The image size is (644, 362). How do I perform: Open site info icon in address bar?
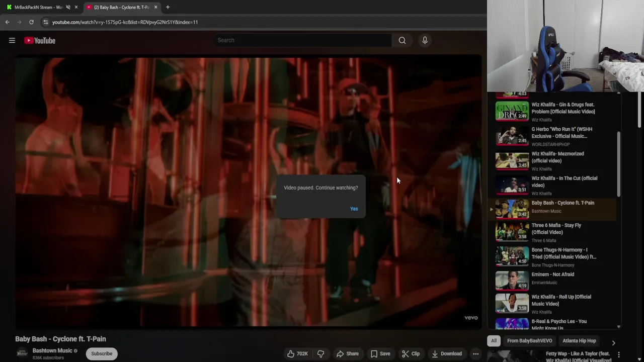(46, 22)
